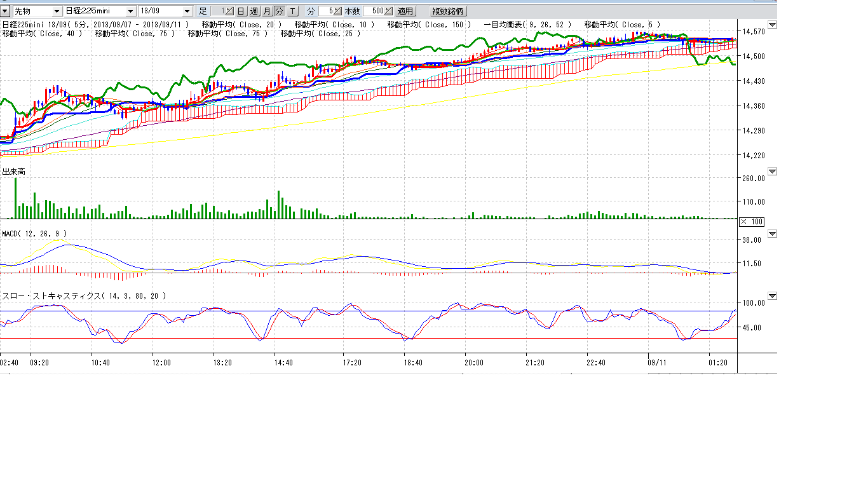Click the 適用 apply button

[405, 11]
